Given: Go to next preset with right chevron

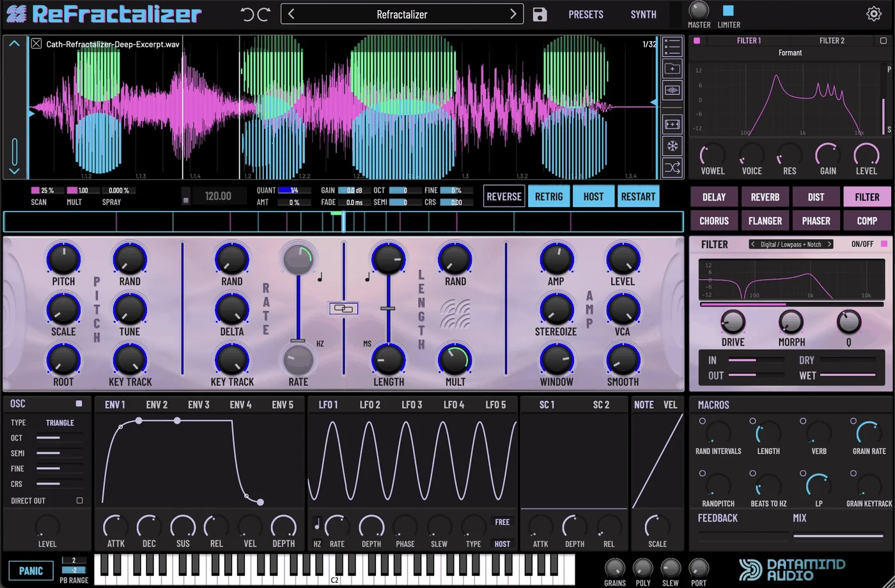Looking at the screenshot, I should [513, 14].
